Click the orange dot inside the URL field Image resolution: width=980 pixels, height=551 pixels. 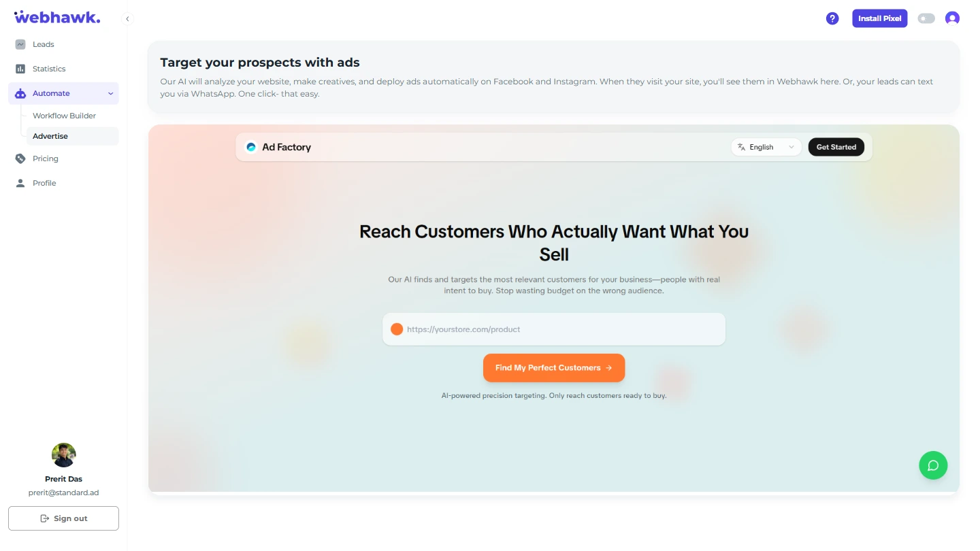click(x=397, y=329)
